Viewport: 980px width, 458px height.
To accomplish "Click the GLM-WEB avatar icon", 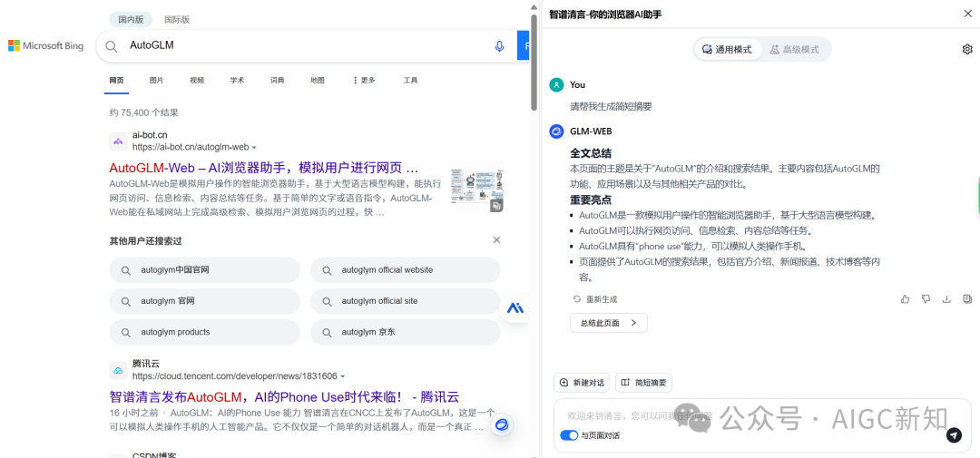I will (x=556, y=132).
